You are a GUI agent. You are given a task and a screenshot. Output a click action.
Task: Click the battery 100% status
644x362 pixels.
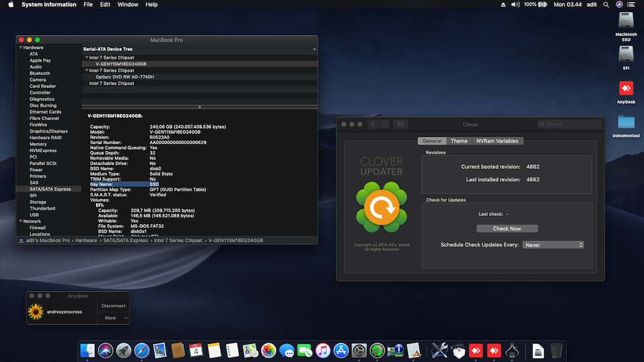click(x=535, y=5)
